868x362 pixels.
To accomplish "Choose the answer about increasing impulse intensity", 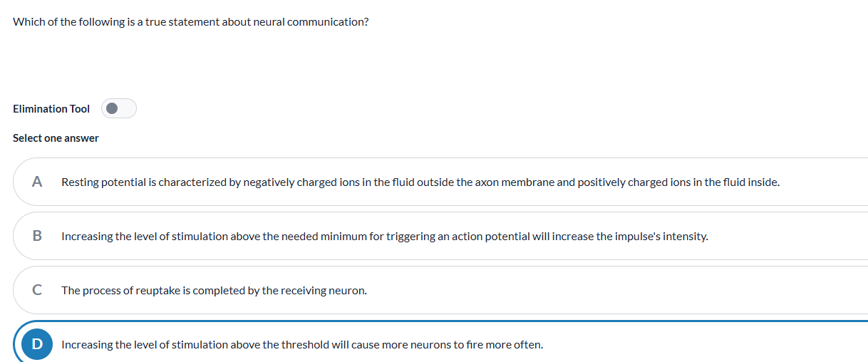I will pos(385,237).
